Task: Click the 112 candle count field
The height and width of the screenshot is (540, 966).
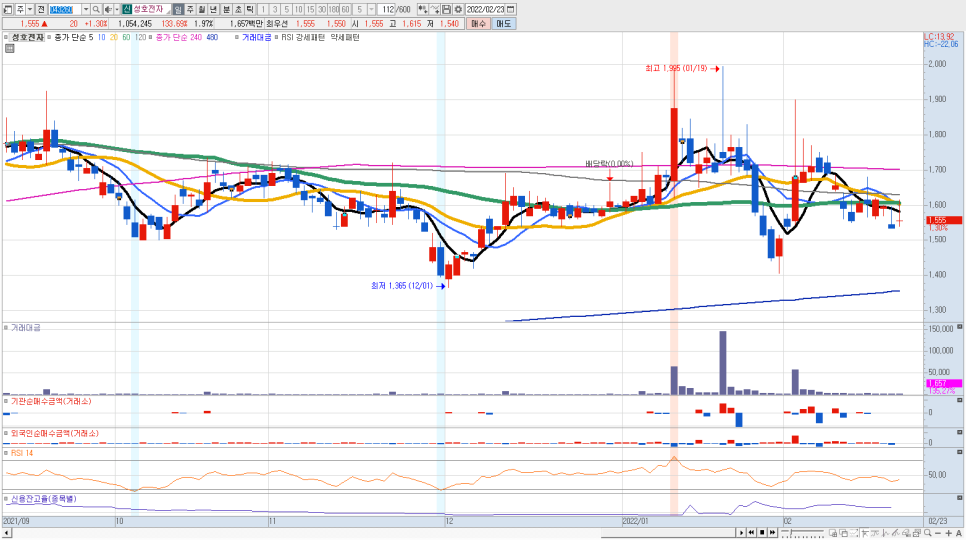Action: coord(388,9)
